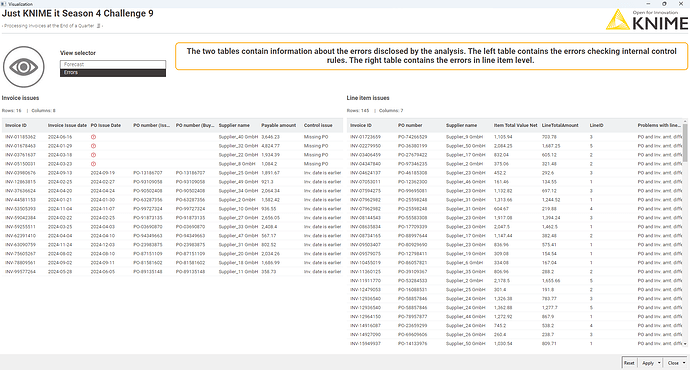This screenshot has height=370, width=690.
Task: Click missing value icon in INV-03761637 row
Action: click(93, 155)
